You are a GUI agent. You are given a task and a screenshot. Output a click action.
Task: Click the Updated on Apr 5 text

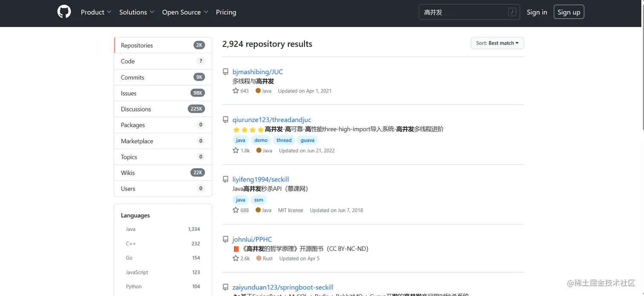(x=299, y=258)
